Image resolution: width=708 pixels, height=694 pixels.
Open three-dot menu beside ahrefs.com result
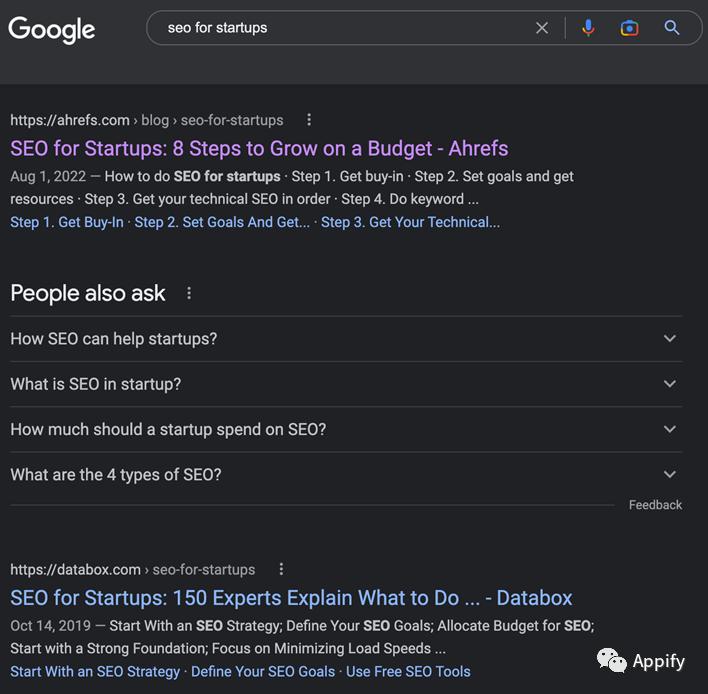309,120
